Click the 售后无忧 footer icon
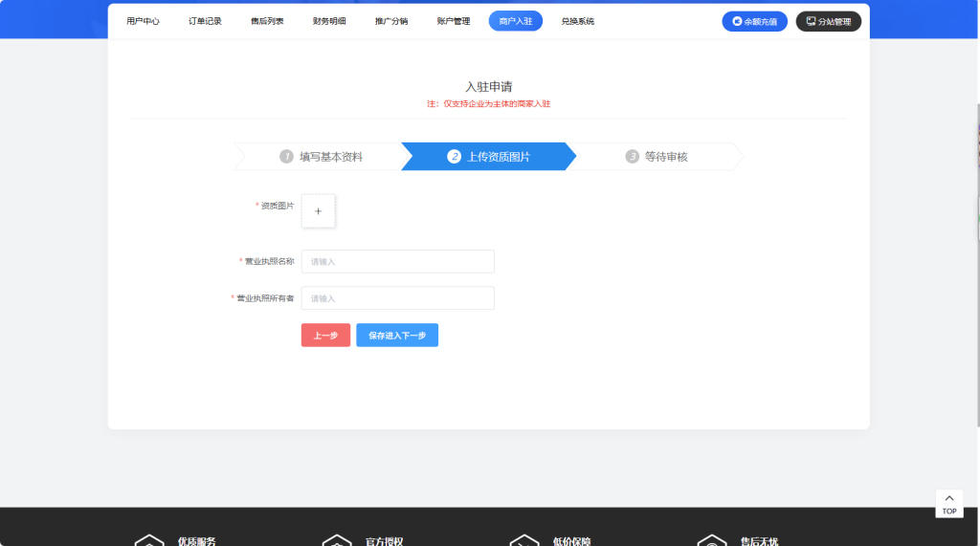This screenshot has width=980, height=546. 712,541
